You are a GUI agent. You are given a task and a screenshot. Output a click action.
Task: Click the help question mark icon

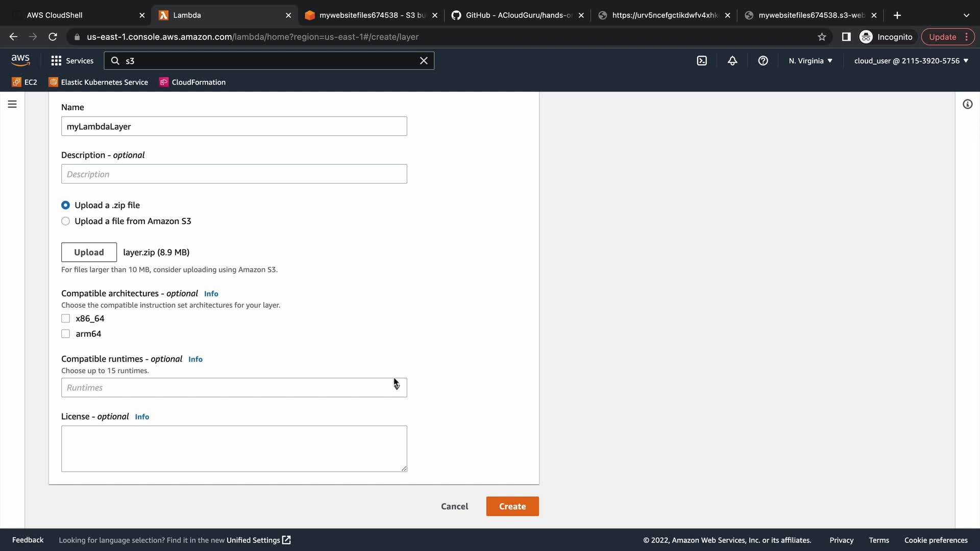[763, 61]
